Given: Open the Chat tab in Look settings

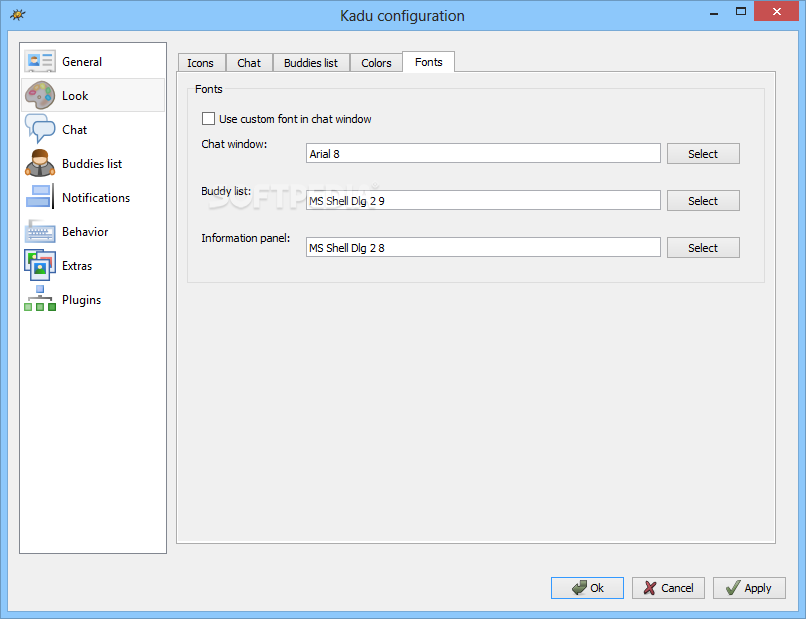Looking at the screenshot, I should tap(249, 63).
